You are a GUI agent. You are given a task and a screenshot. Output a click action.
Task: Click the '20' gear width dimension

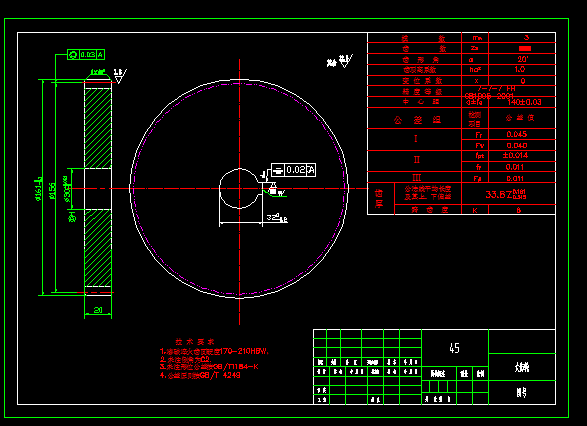98,310
